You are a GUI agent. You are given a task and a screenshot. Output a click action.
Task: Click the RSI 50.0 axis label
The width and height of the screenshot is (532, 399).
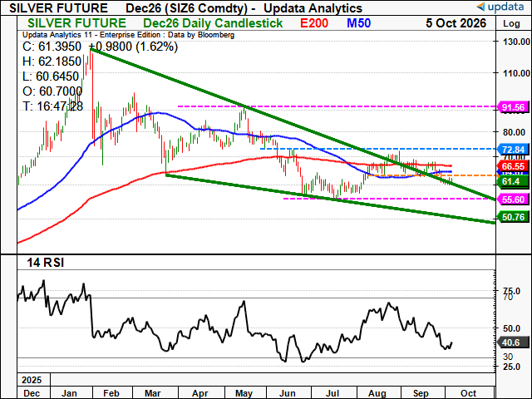click(x=512, y=328)
